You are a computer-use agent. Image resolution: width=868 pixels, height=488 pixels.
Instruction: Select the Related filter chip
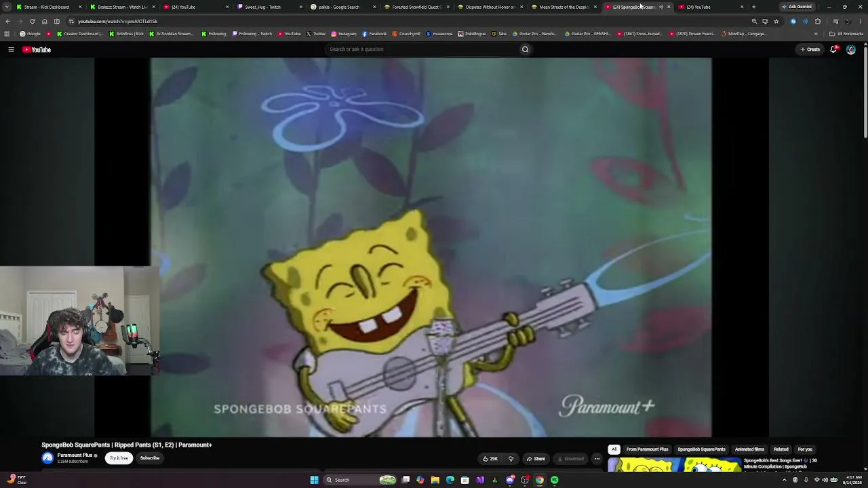781,449
